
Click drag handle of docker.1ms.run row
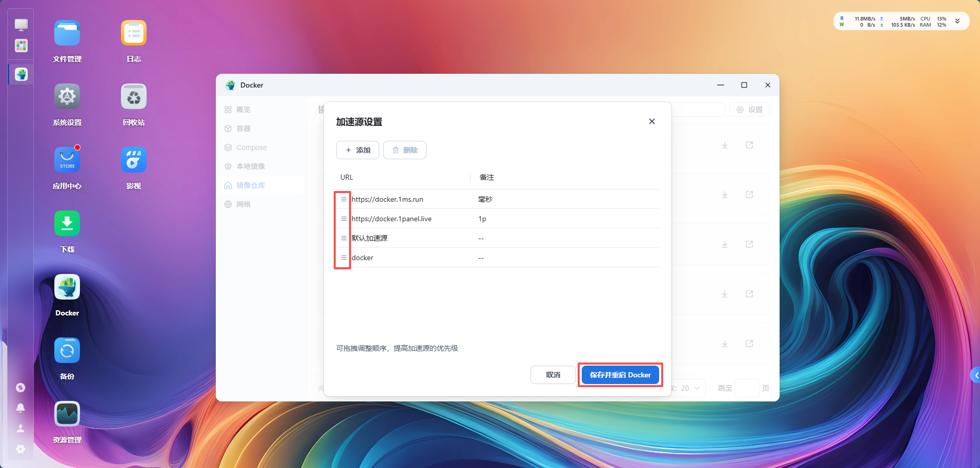343,199
